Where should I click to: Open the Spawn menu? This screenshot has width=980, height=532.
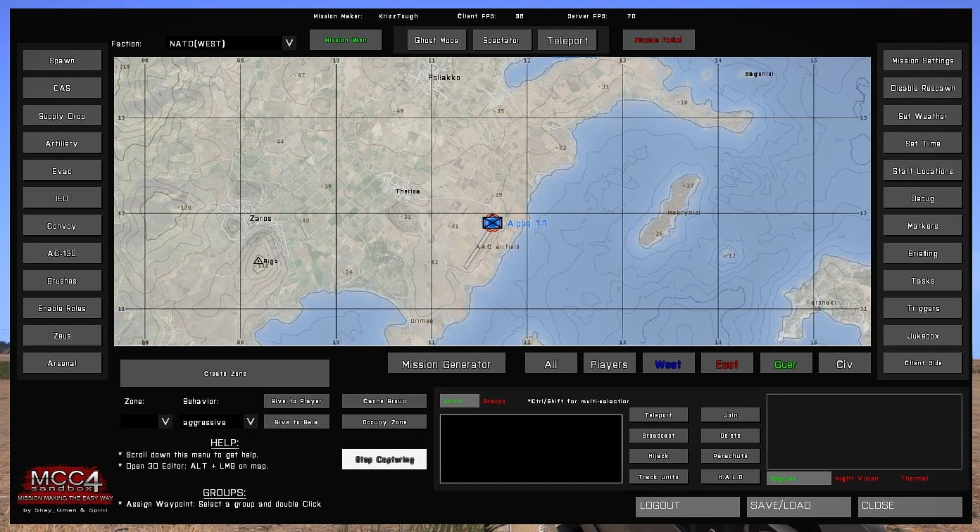point(63,61)
